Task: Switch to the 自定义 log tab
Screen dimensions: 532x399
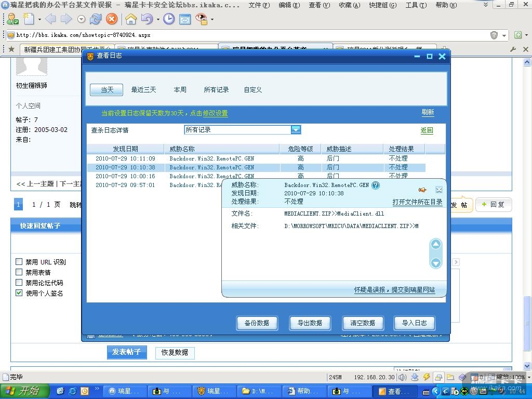Action: point(253,89)
